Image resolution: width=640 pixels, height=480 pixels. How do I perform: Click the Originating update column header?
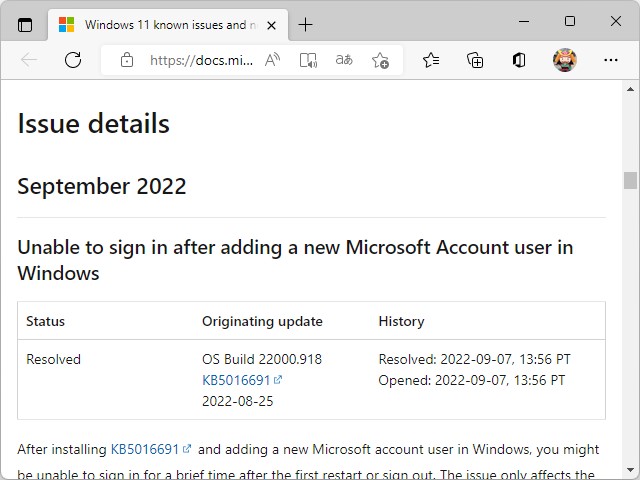[x=262, y=321]
